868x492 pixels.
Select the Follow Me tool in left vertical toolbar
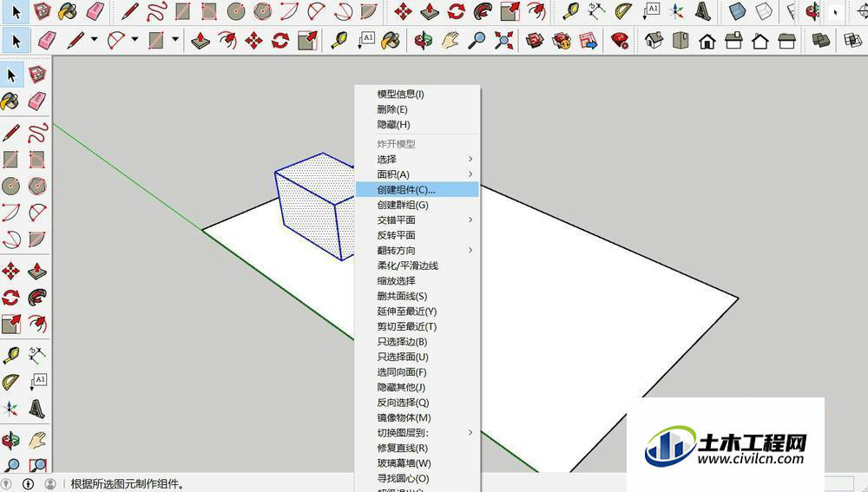click(37, 297)
